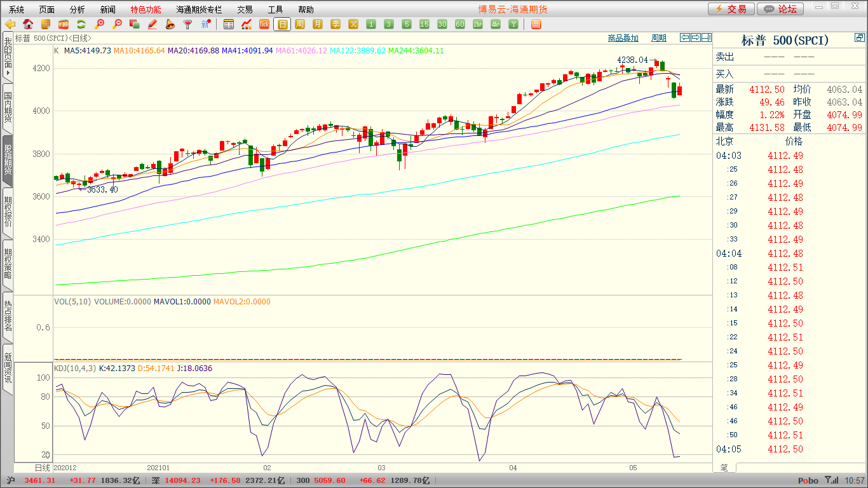Click the 周期 link
868x488 pixels.
[659, 38]
